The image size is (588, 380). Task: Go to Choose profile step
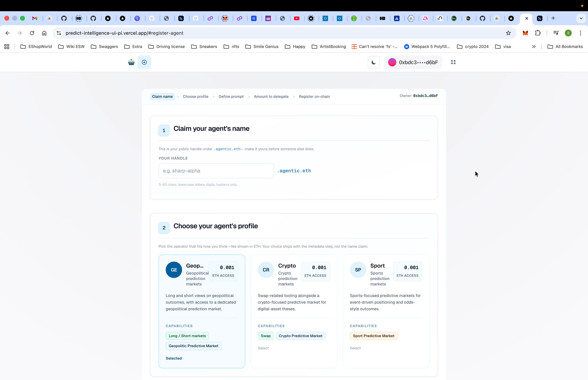[196, 96]
